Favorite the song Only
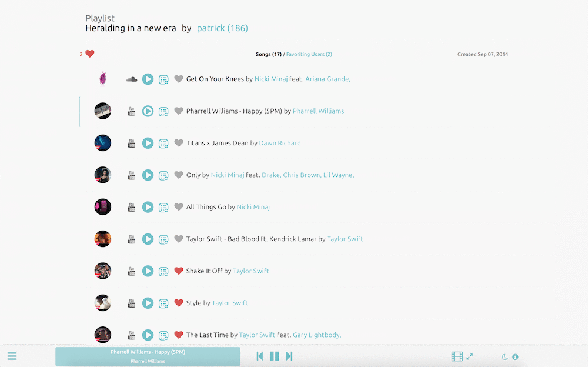The width and height of the screenshot is (588, 367). [179, 175]
